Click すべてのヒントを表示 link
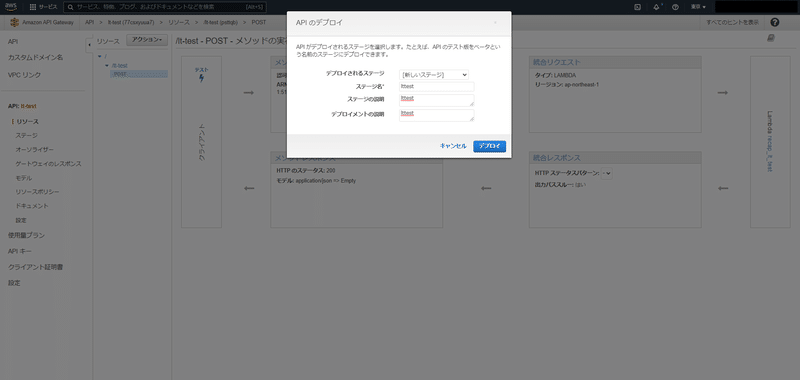Image resolution: width=800 pixels, height=380 pixels. coord(732,22)
